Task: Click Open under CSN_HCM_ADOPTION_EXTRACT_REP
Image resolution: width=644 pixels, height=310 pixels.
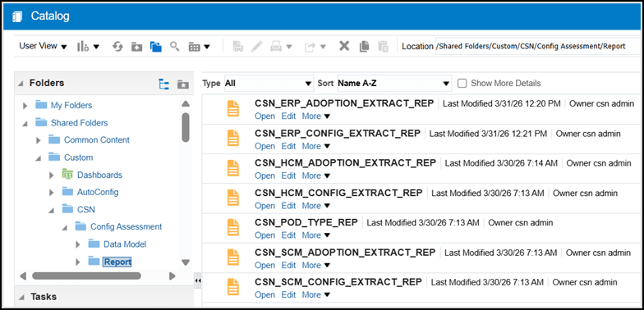Action: [264, 176]
